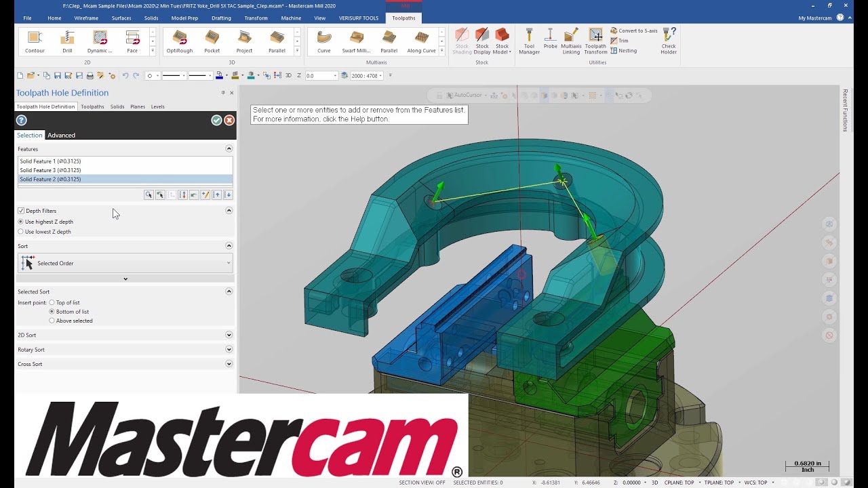The image size is (868, 488).
Task: Choose the 3D Project toolpath
Action: [x=244, y=41]
